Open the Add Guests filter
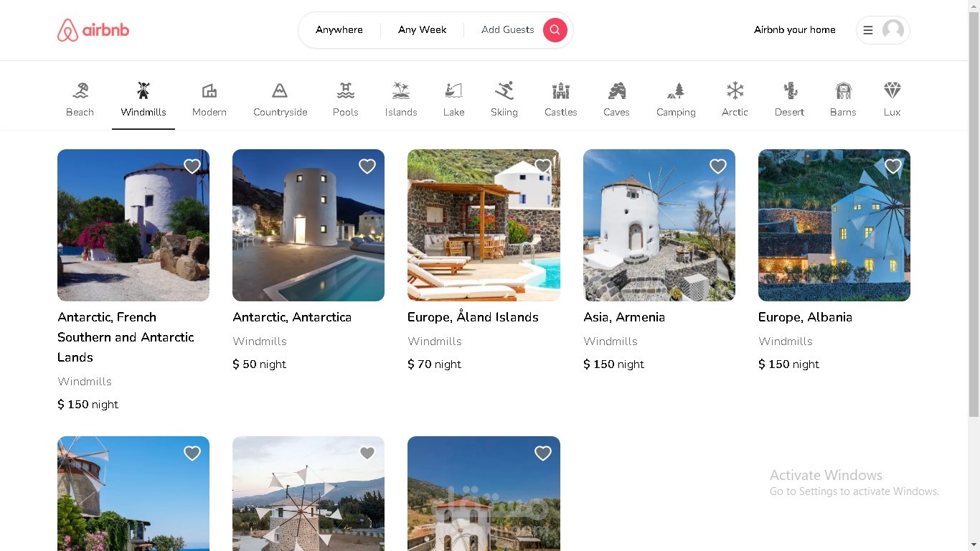The height and width of the screenshot is (551, 980). point(508,30)
